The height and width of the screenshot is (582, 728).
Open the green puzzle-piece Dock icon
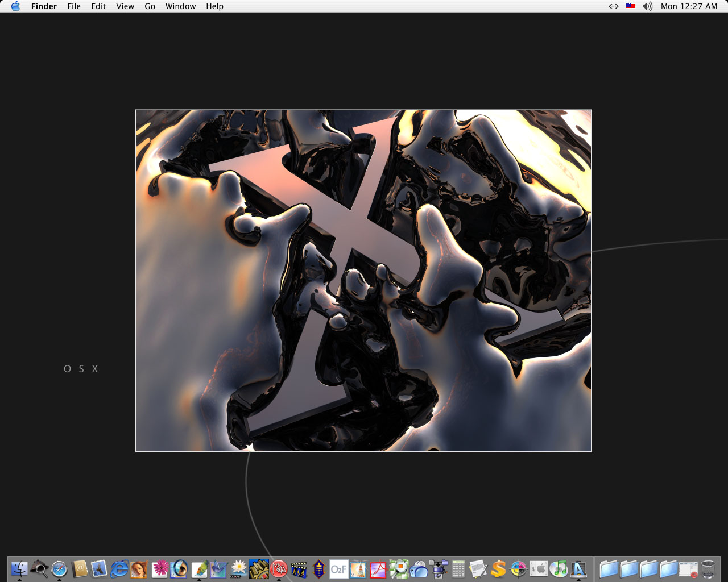(399, 568)
